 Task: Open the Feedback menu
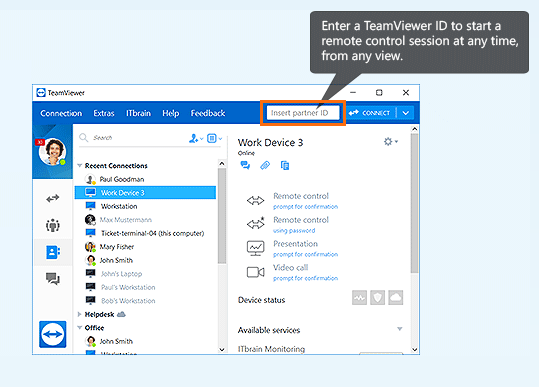(208, 113)
